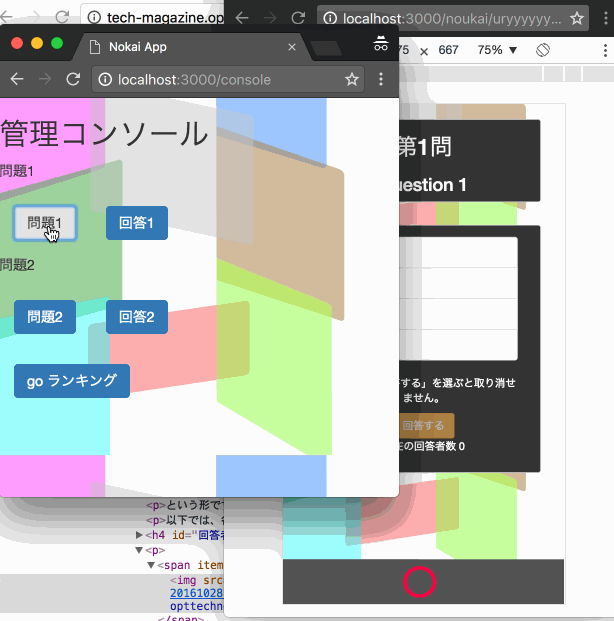This screenshot has height=621, width=614.
Task: Click the incognito icon in Nokai App window
Action: point(381,43)
